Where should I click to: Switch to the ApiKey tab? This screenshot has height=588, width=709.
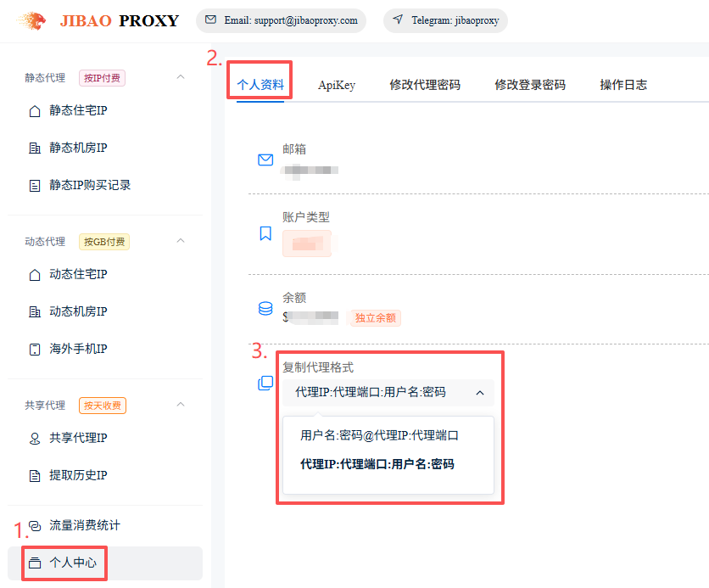337,85
